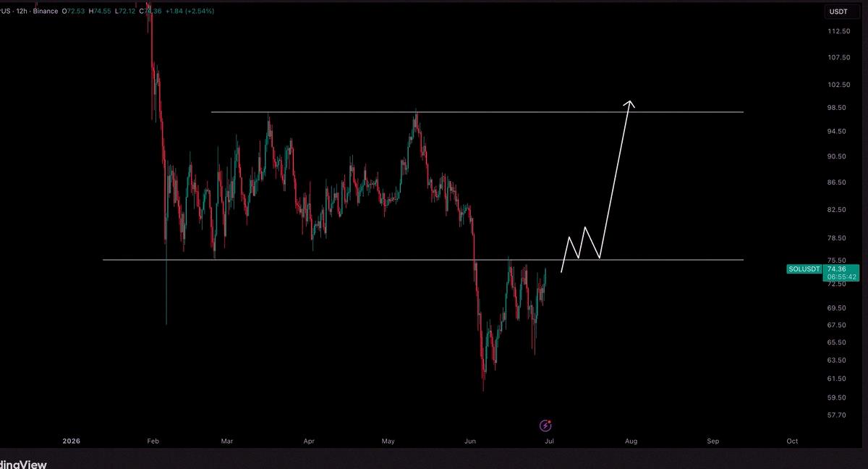
Task: Click the 94.50 price axis label
Action: pos(836,132)
